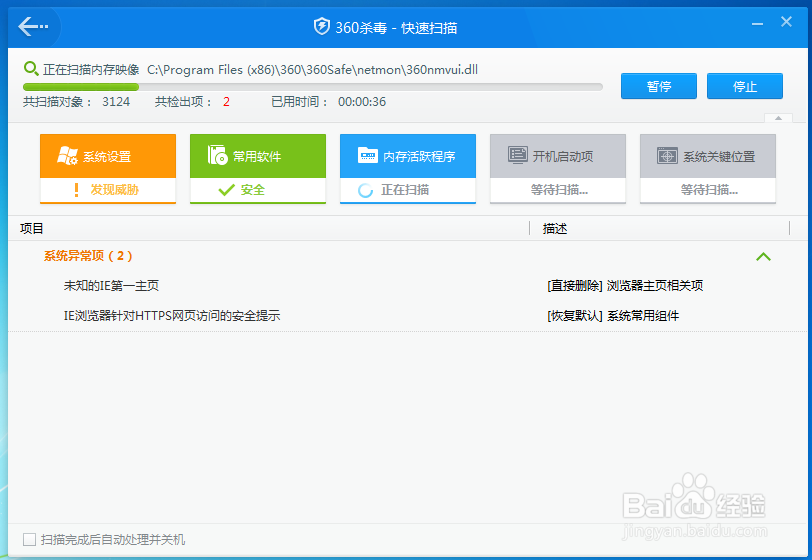Viewport: 812px width, 560px height.
Task: Click 等待扫描 under 系统关键位置
Action: pos(709,190)
